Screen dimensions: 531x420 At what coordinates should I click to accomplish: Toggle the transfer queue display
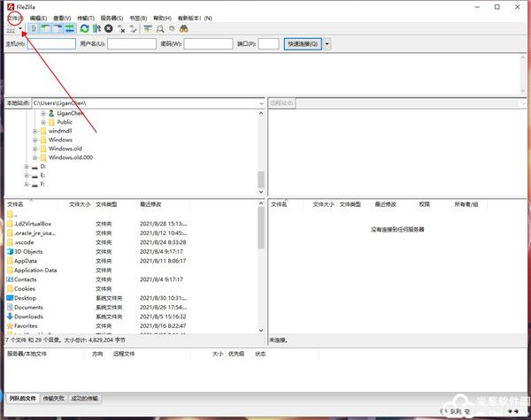click(x=69, y=28)
